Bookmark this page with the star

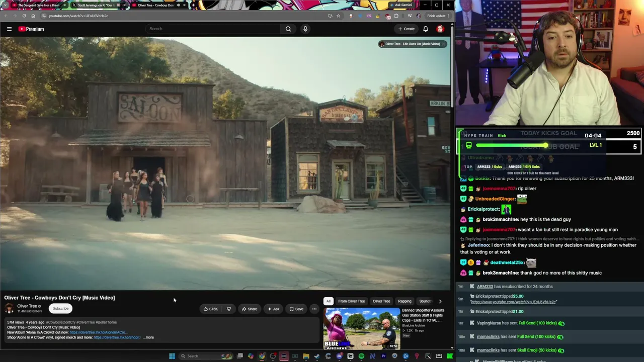coord(338,16)
